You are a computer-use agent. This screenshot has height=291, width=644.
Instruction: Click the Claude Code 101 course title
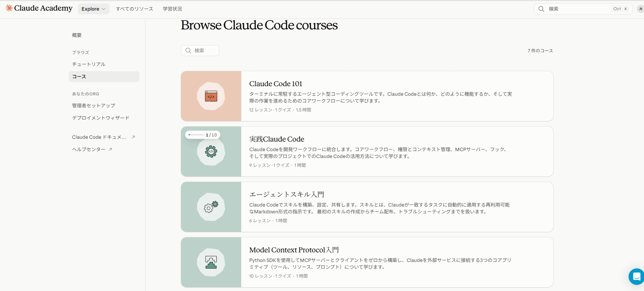[276, 84]
